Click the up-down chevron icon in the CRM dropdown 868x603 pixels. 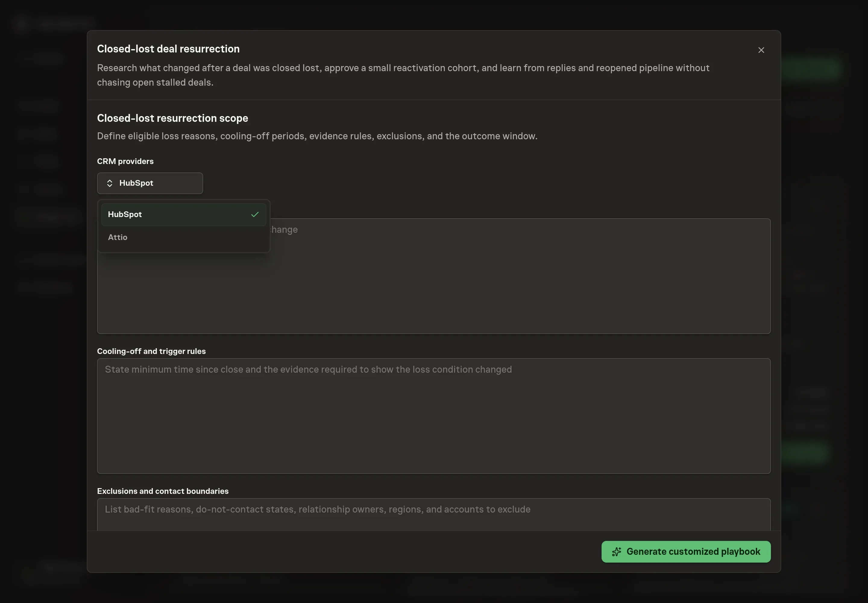coord(109,183)
